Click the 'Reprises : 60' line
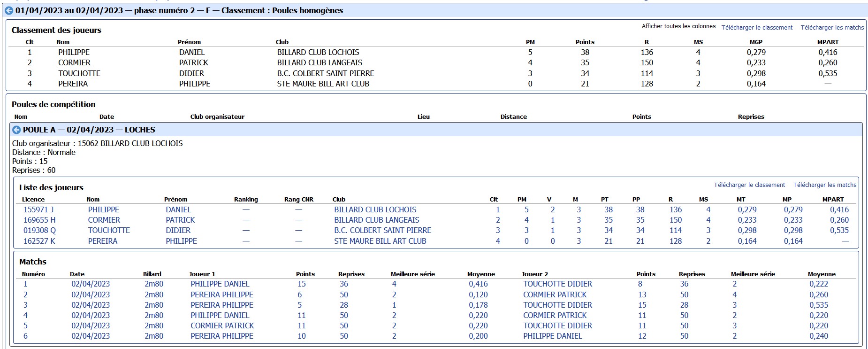 click(x=34, y=170)
